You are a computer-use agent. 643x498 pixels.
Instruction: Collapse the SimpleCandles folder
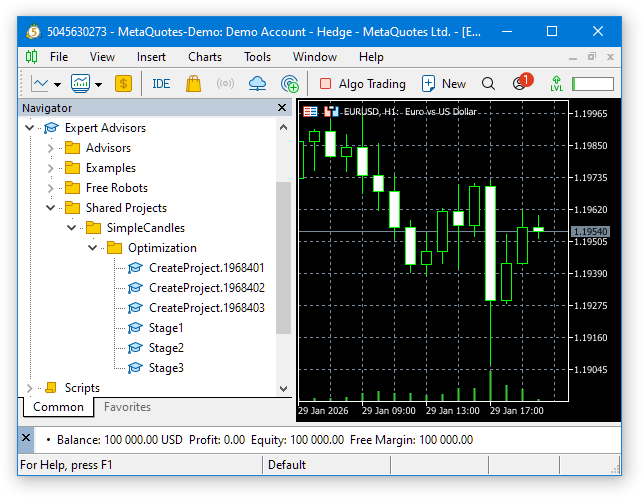(71, 227)
